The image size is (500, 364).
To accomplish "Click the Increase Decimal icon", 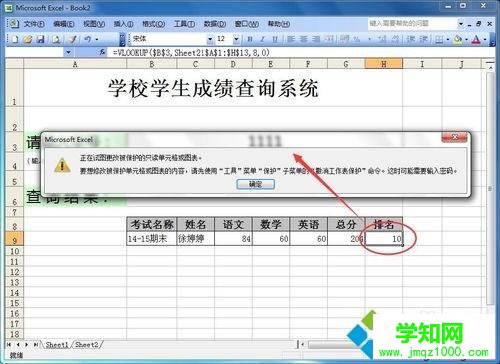I will (382, 39).
